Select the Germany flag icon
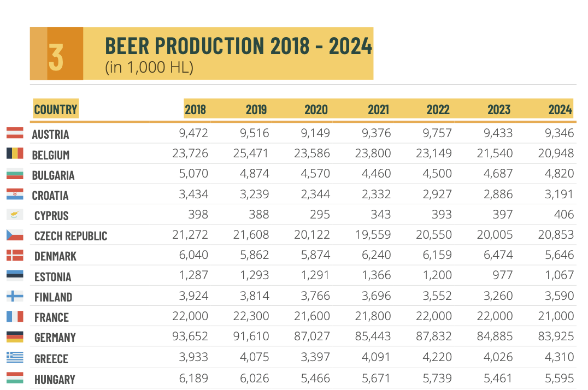 (14, 336)
